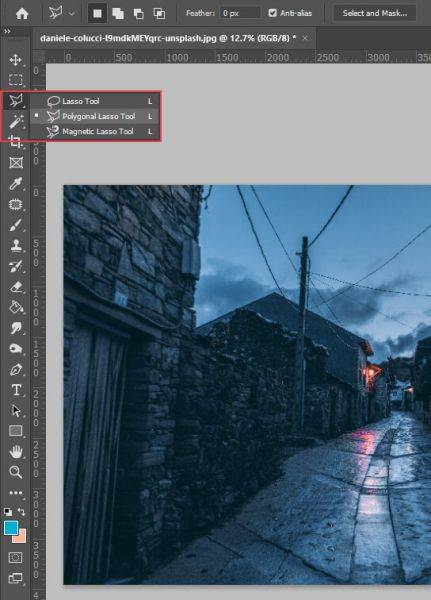Switch to the daniele-colucci document tab
This screenshot has height=600, width=431.
click(168, 38)
